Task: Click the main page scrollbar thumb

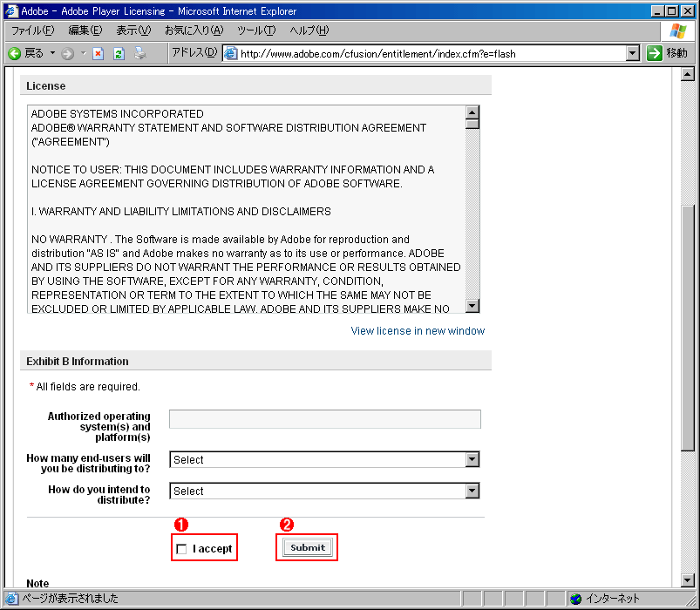Action: [688, 329]
